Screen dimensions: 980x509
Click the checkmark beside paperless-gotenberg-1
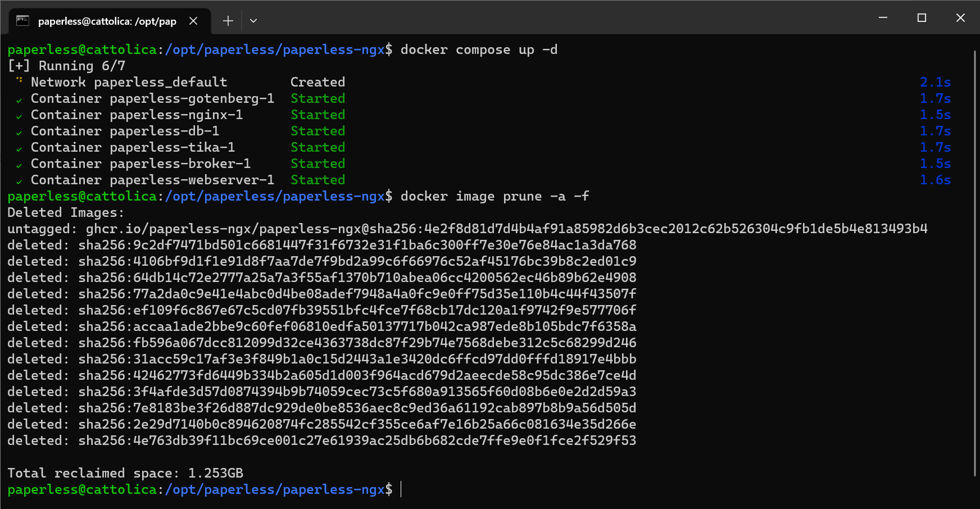19,100
